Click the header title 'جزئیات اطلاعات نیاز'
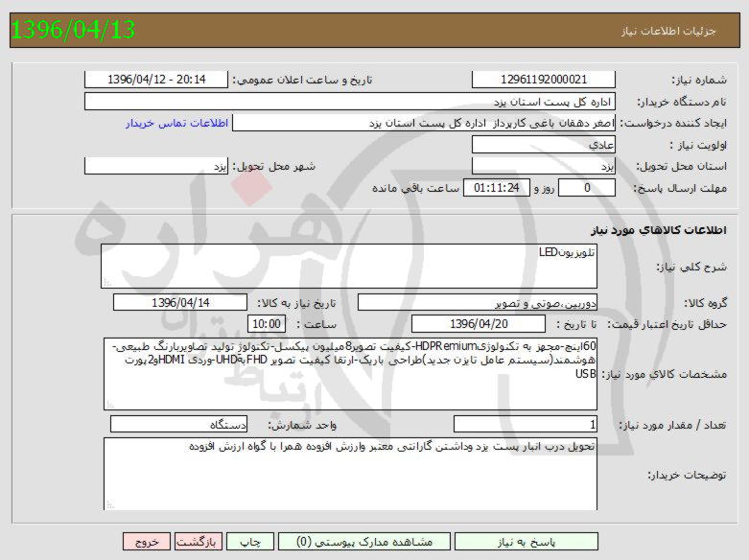 pyautogui.click(x=668, y=31)
